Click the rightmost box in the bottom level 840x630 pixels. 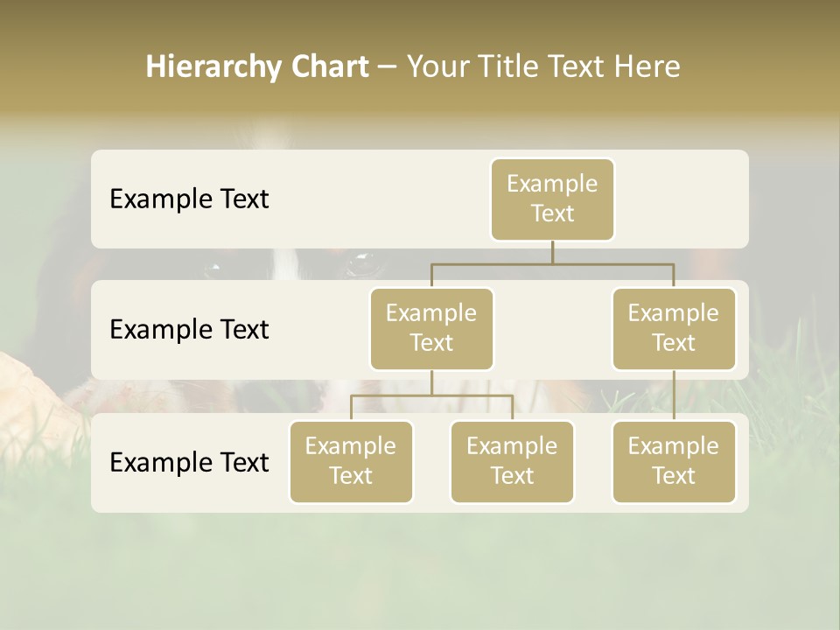(674, 461)
